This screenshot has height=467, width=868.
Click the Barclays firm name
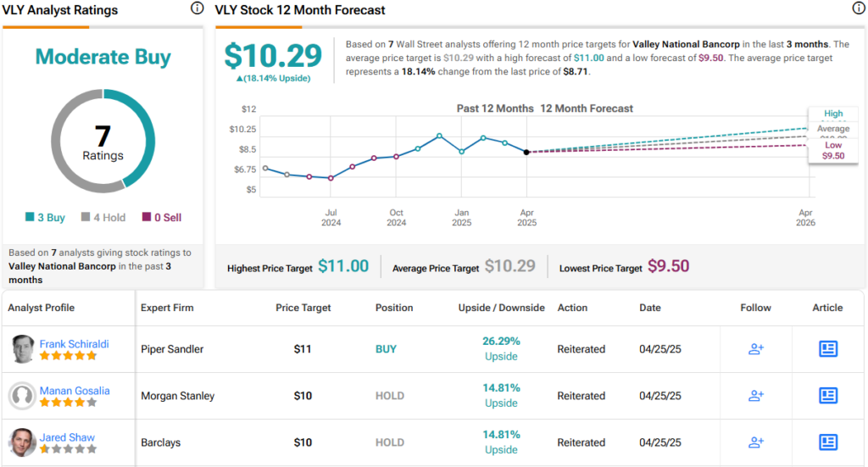(160, 442)
